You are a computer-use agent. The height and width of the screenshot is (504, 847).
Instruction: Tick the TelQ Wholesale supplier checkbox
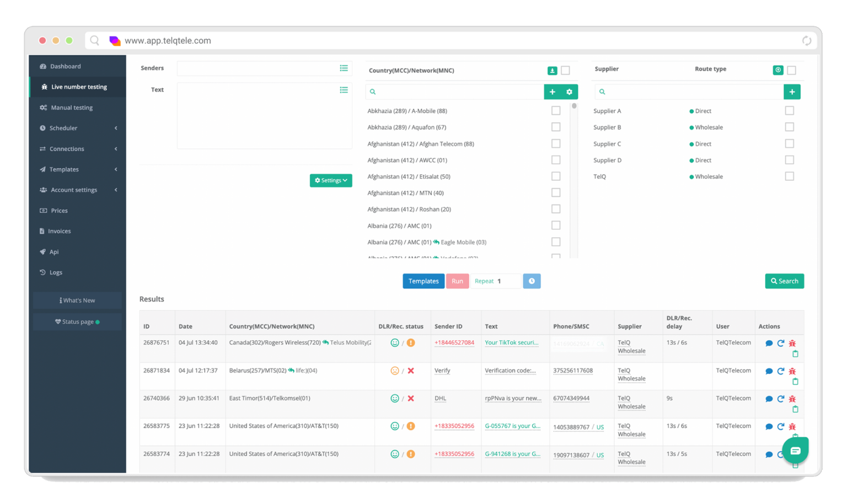(x=789, y=176)
